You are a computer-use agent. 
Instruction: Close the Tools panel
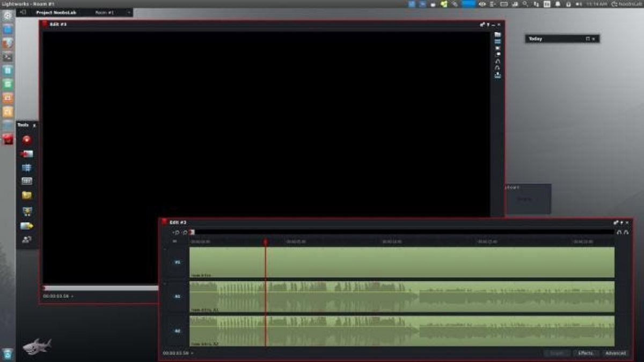pyautogui.click(x=34, y=125)
